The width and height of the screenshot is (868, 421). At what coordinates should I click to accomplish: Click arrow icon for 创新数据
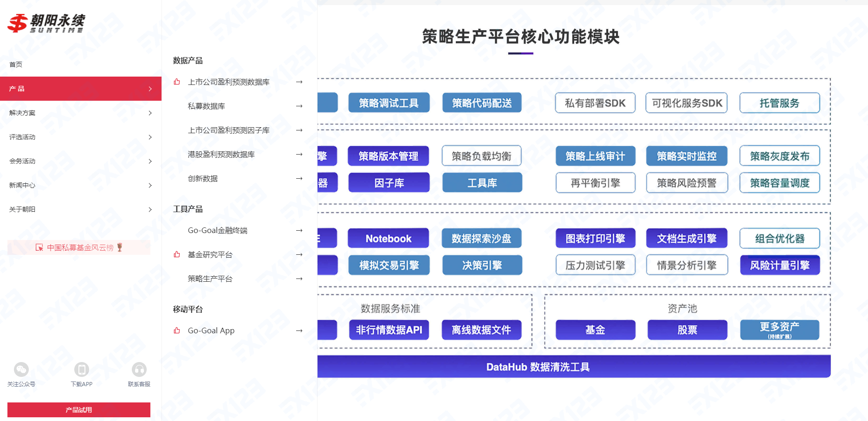299,178
